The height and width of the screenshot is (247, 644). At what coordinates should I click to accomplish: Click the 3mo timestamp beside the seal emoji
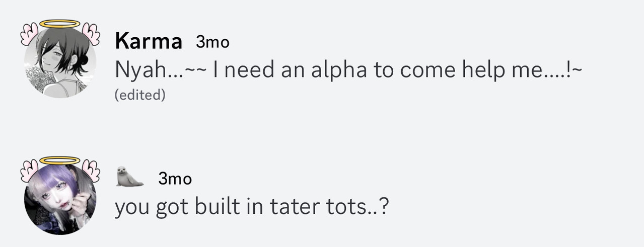pyautogui.click(x=175, y=178)
